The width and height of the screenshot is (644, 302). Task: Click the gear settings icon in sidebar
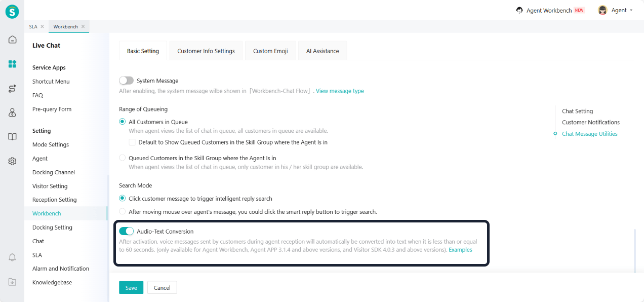[12, 161]
